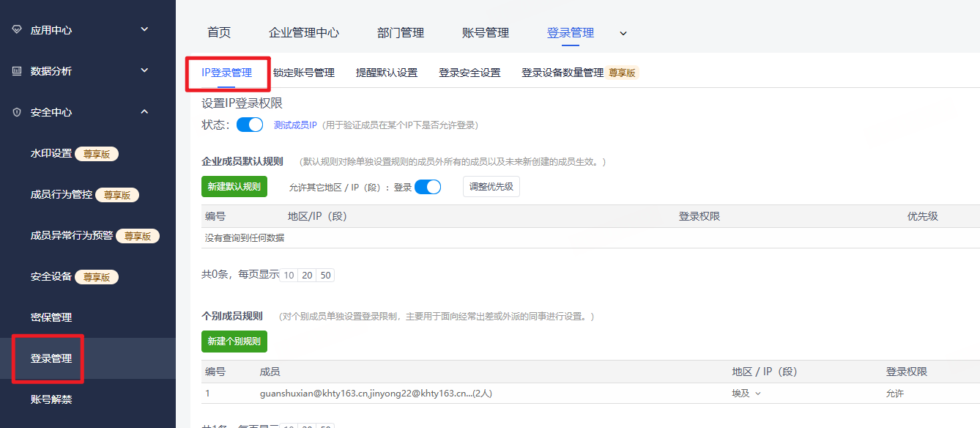Switch to the 锁定账号管理 tab
The image size is (980, 428).
(303, 73)
